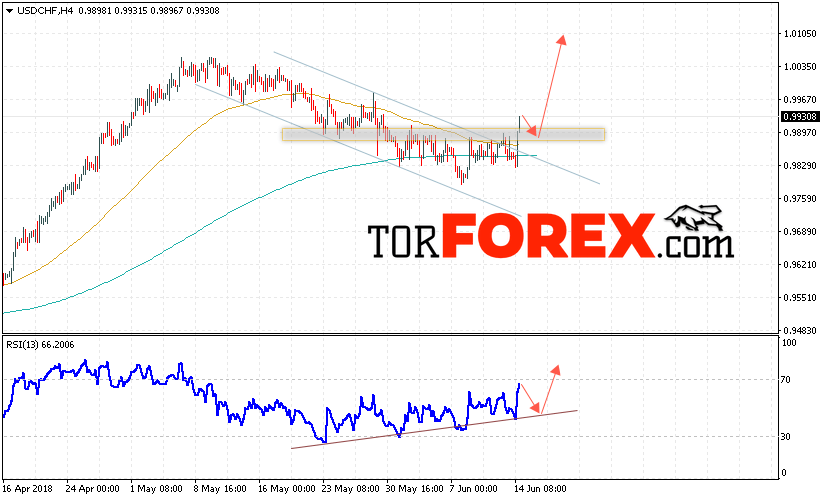821x500 pixels.
Task: Select the open price value 0.98981
Action: (x=95, y=10)
